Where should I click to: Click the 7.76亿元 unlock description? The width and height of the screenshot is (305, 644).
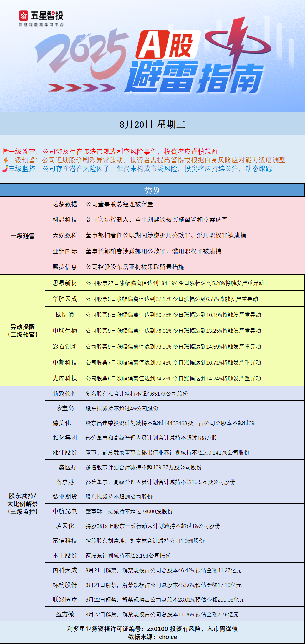[x=162, y=614]
